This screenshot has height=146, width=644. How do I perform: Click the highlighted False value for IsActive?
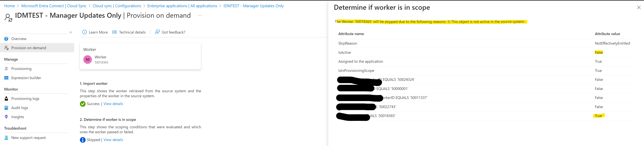(599, 52)
